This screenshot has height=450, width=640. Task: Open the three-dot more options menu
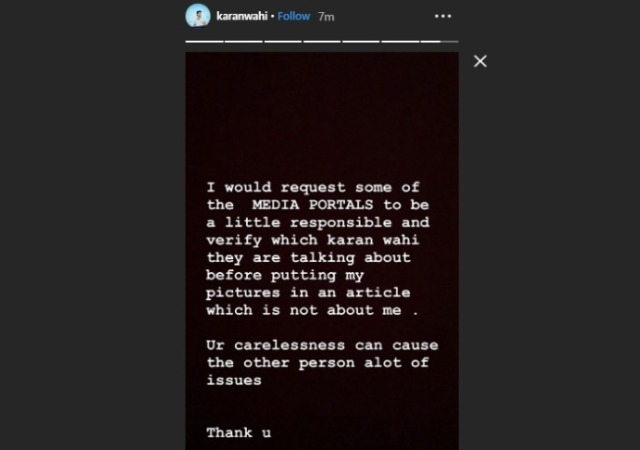tap(443, 16)
